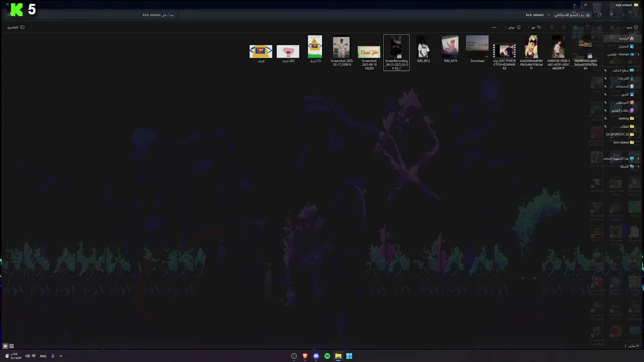This screenshot has height=362, width=644.
Task: Click ENG language indicator in system tray
Action: (x=43, y=356)
